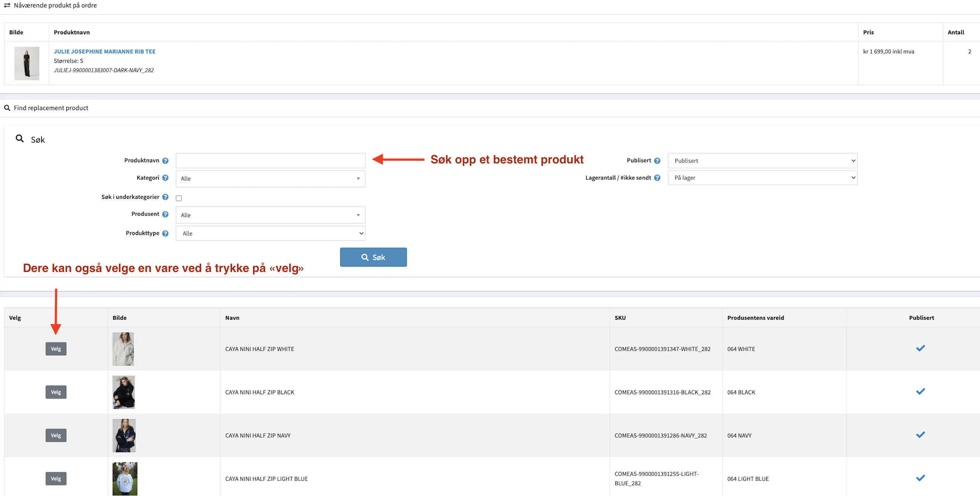Click help icon for Lagerantall / #ikke sendt
Screen dimensions: 980x496
click(x=657, y=178)
